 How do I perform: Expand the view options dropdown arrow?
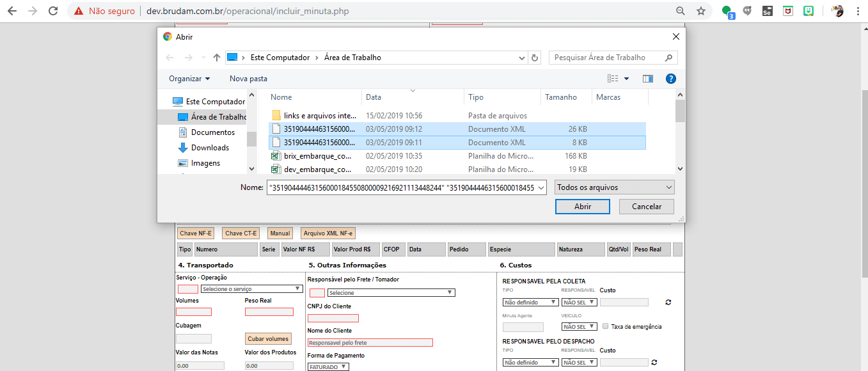coord(626,79)
